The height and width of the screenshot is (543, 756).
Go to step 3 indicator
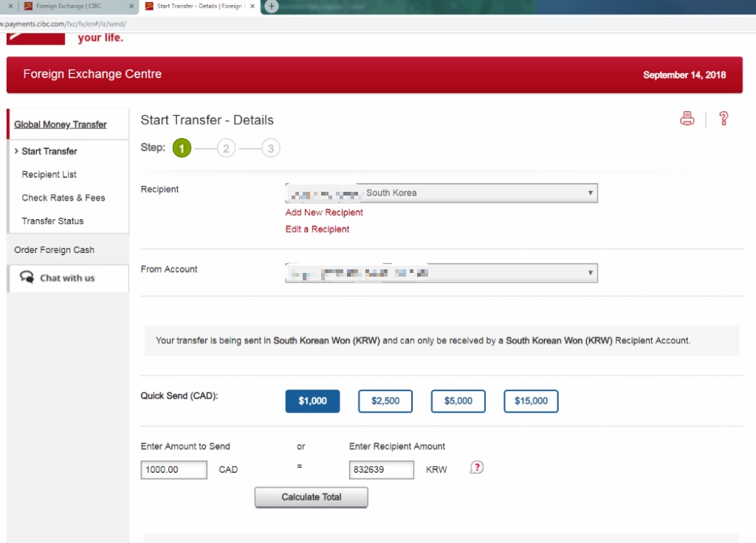(270, 148)
